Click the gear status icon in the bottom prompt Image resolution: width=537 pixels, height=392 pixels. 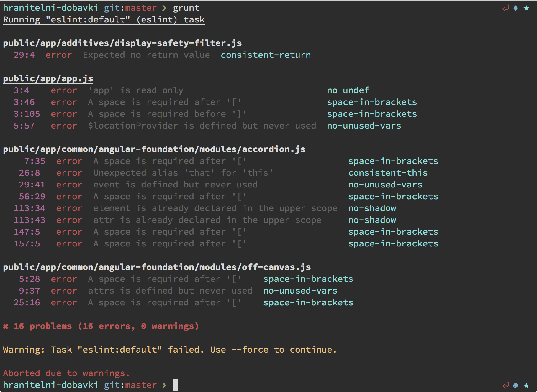tap(516, 385)
